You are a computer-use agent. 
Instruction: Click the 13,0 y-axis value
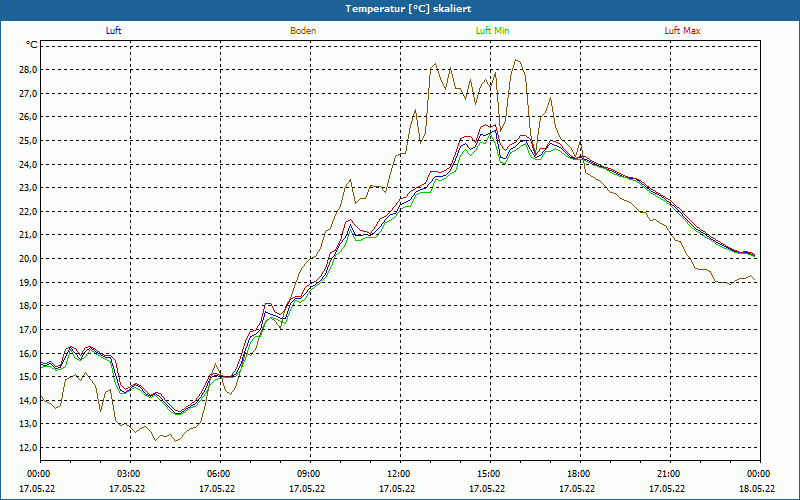click(x=29, y=424)
